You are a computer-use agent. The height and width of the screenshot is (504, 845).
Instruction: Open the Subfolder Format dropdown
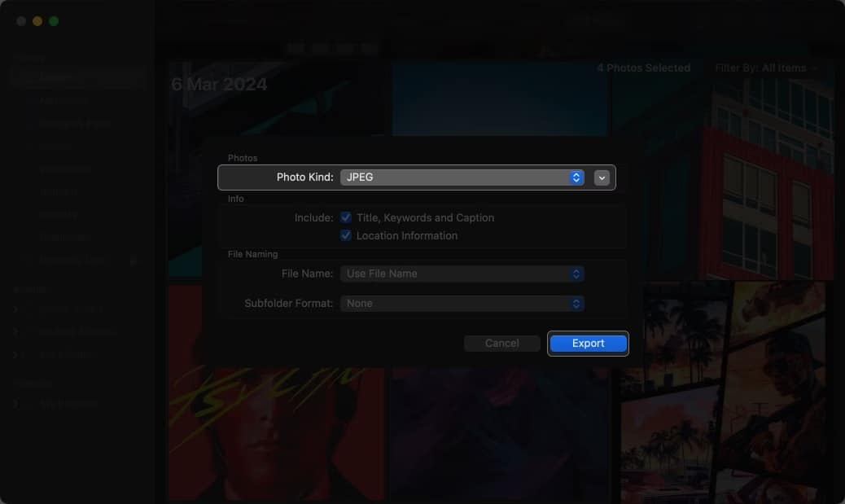coord(462,304)
